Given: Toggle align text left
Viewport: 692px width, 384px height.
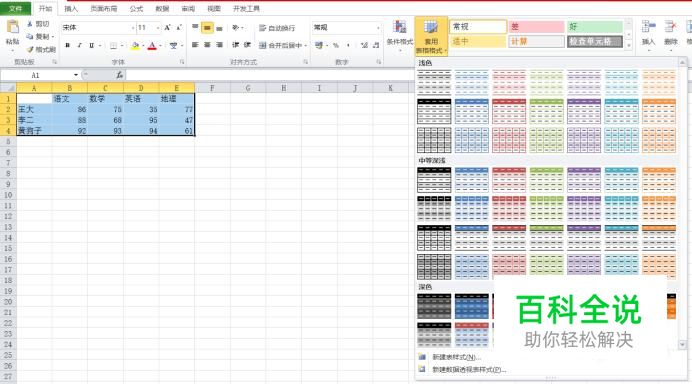Looking at the screenshot, I should (x=195, y=45).
